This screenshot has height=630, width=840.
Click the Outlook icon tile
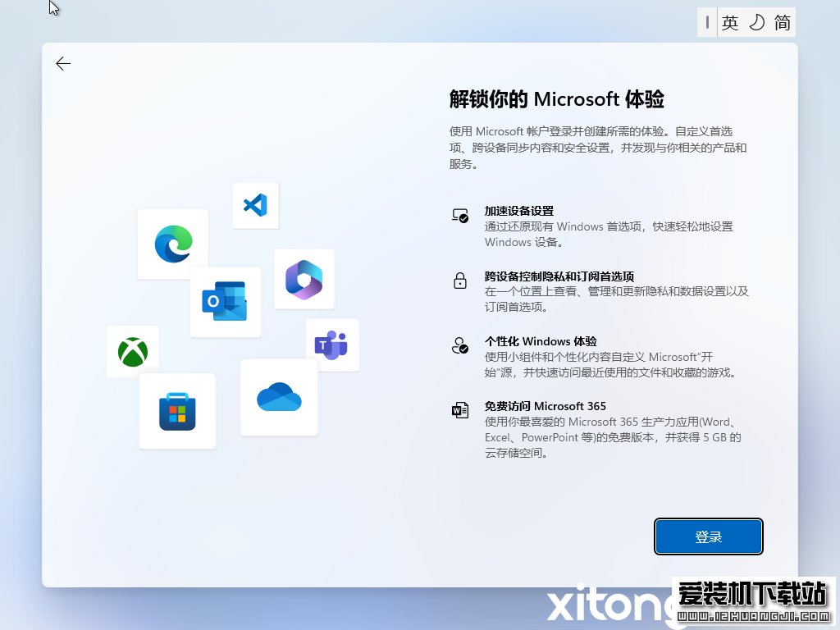pos(226,302)
